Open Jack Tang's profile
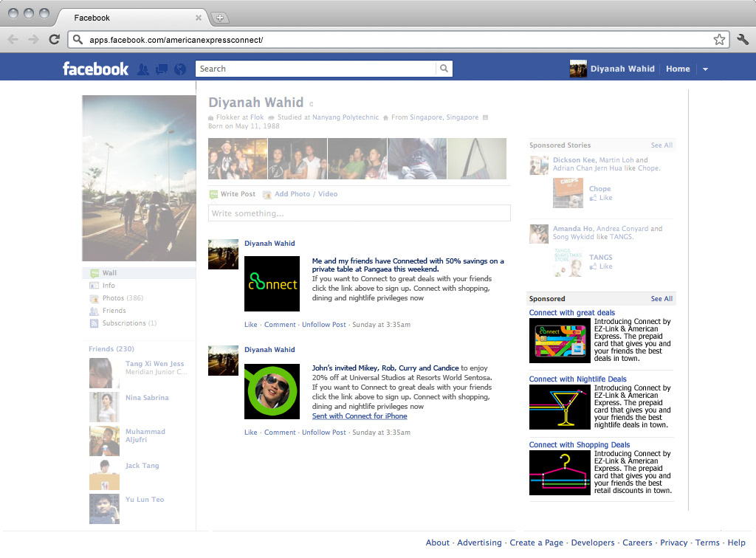The image size is (756, 558). (142, 466)
